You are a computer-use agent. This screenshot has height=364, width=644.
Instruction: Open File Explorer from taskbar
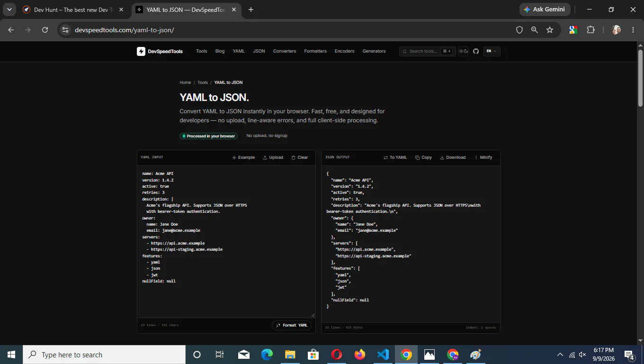[x=290, y=355]
